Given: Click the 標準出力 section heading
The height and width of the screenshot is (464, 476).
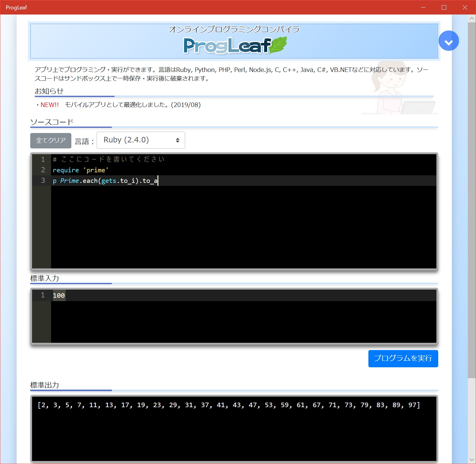Looking at the screenshot, I should coord(44,385).
